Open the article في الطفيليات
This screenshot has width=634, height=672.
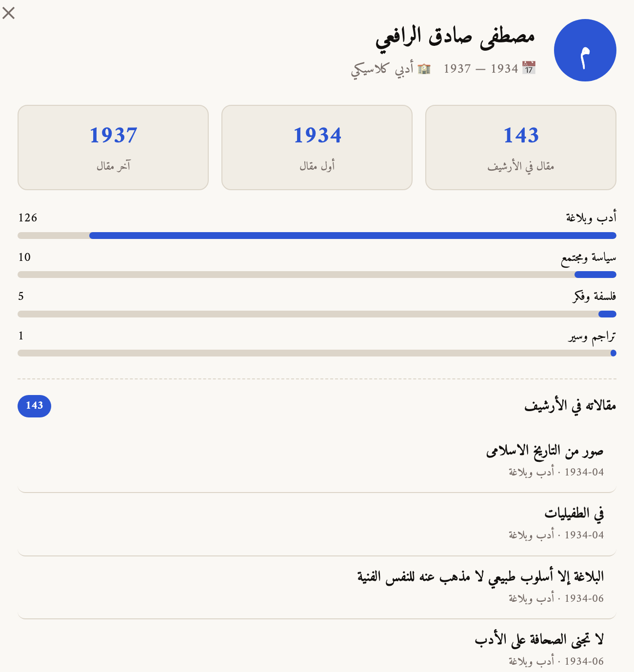pyautogui.click(x=574, y=514)
